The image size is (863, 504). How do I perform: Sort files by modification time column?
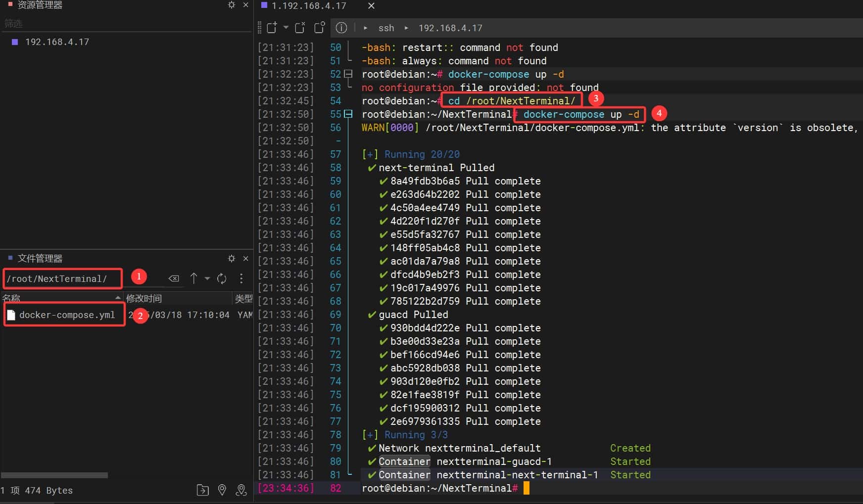click(144, 298)
